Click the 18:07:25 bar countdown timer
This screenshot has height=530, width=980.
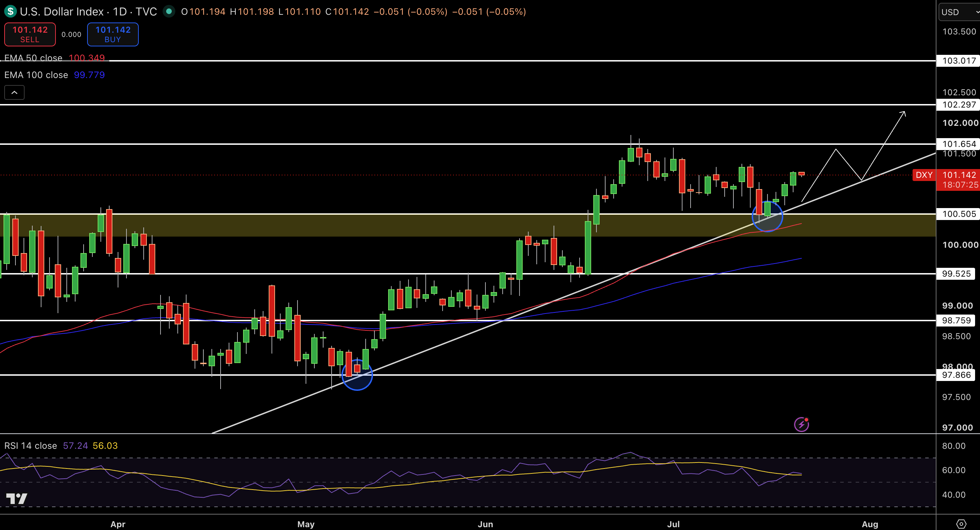[960, 185]
